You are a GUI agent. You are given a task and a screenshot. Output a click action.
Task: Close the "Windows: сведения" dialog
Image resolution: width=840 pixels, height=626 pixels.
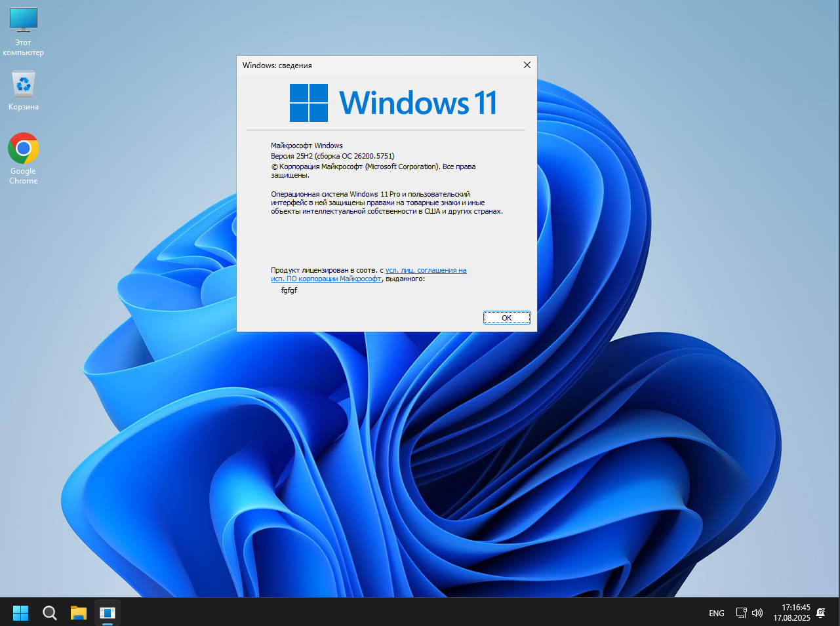(527, 65)
